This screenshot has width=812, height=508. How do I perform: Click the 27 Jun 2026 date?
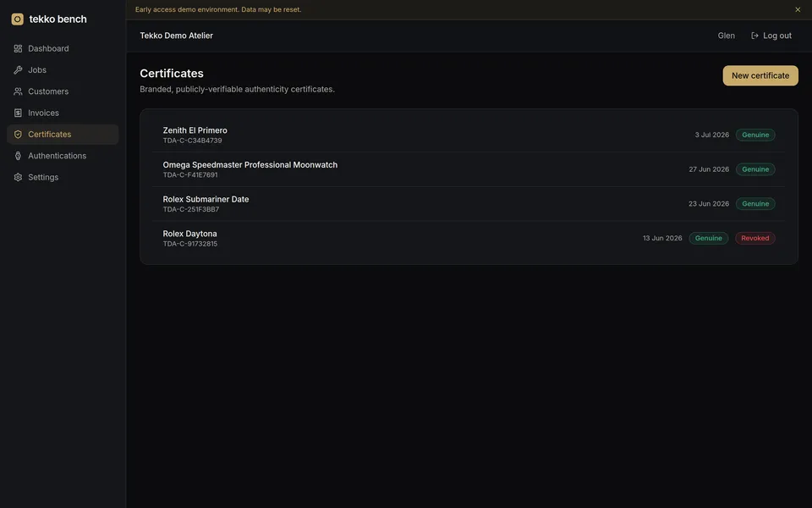coord(709,169)
